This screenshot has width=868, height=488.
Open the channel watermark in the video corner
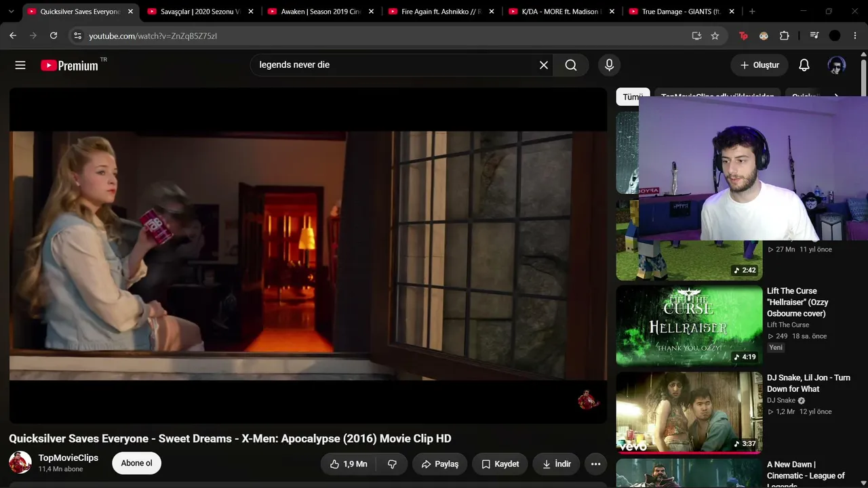click(588, 400)
